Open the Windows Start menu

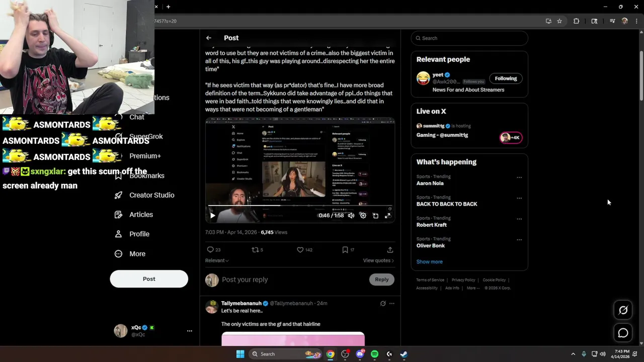240,354
